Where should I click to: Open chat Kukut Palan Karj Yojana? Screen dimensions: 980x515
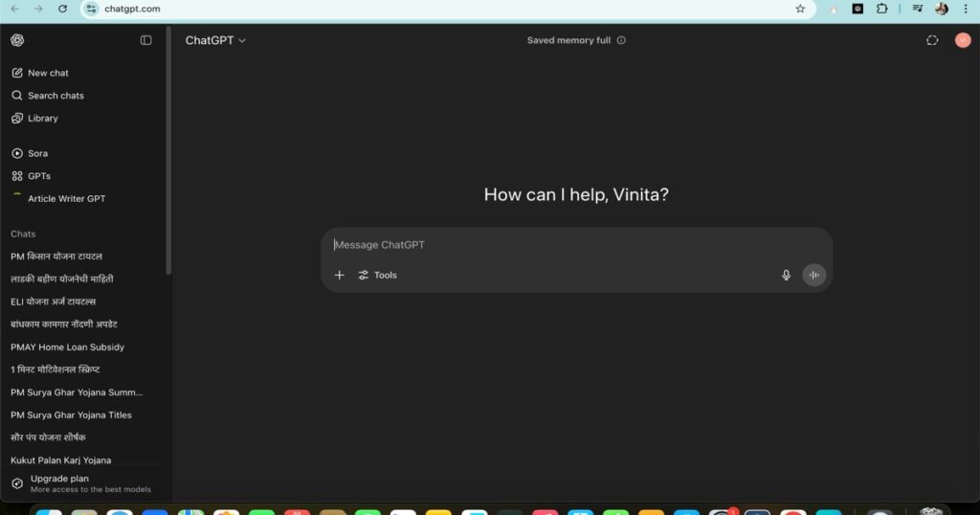point(60,459)
